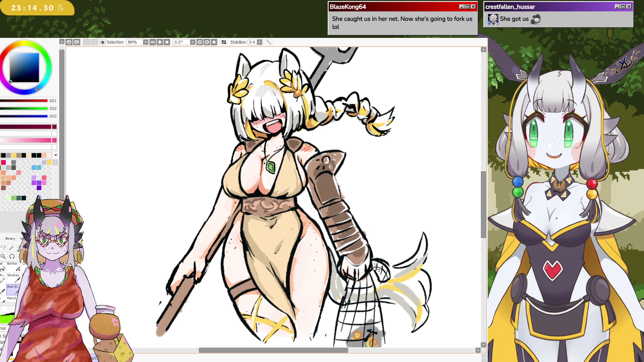The height and width of the screenshot is (362, 644).
Task: Select the lasso selection tool
Action: (x=3, y=248)
